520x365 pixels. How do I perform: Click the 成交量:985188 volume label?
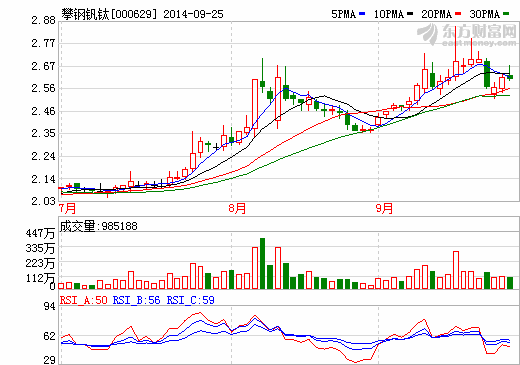(x=98, y=226)
